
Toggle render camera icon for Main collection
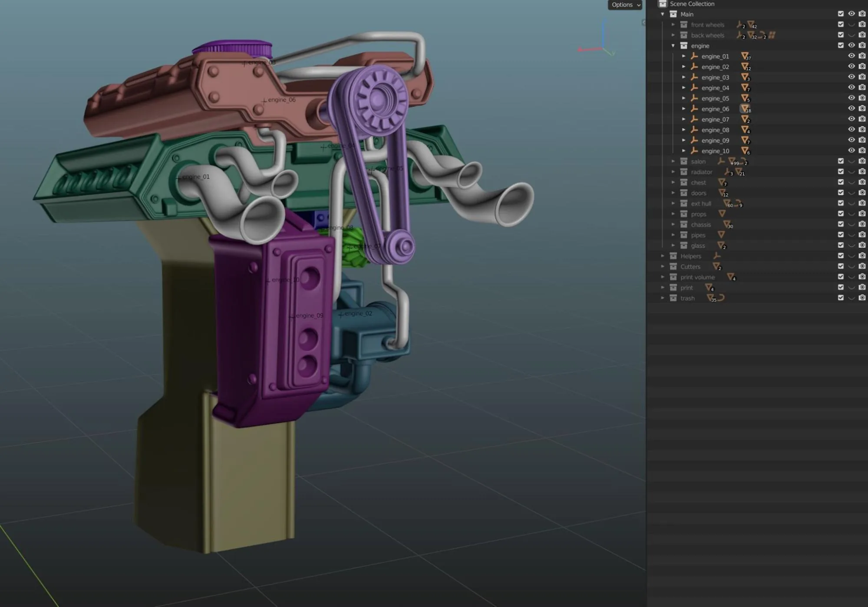[x=862, y=14]
